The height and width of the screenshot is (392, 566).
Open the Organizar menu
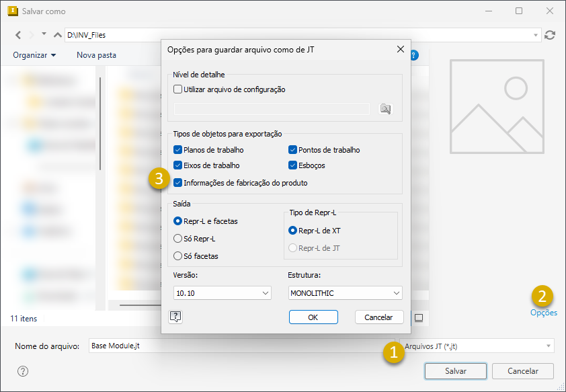coord(34,55)
